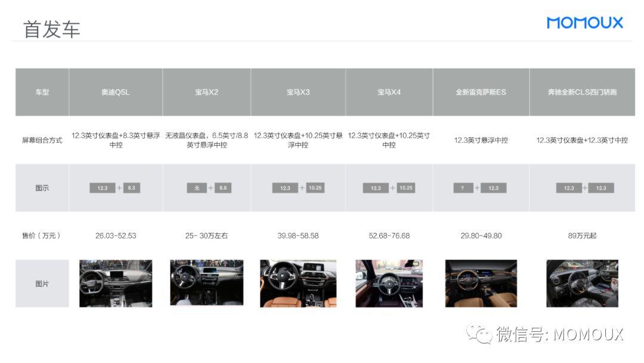This screenshot has height=363, width=644.
Task: Click the price 89万元起
Action: [583, 236]
